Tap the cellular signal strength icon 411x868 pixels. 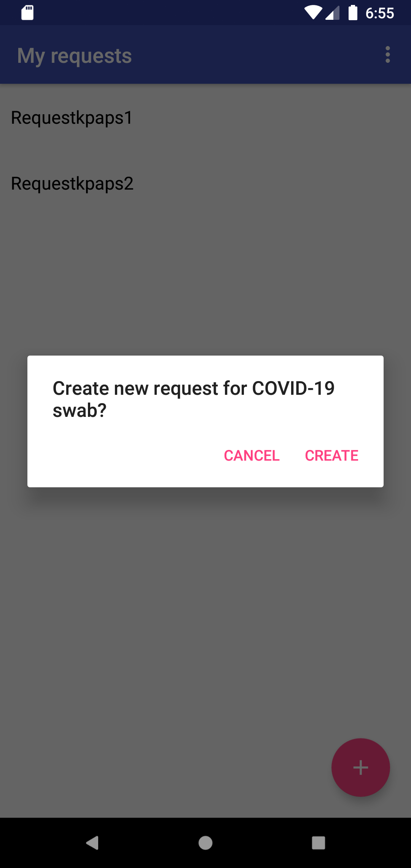point(332,13)
